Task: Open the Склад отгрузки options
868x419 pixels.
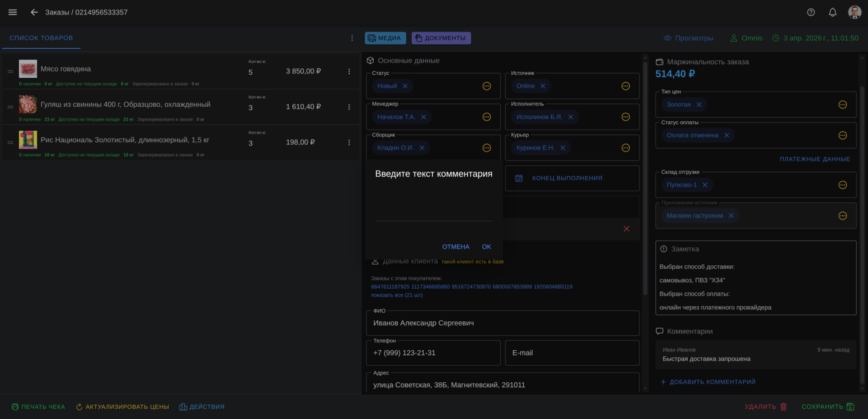Action: pyautogui.click(x=842, y=185)
